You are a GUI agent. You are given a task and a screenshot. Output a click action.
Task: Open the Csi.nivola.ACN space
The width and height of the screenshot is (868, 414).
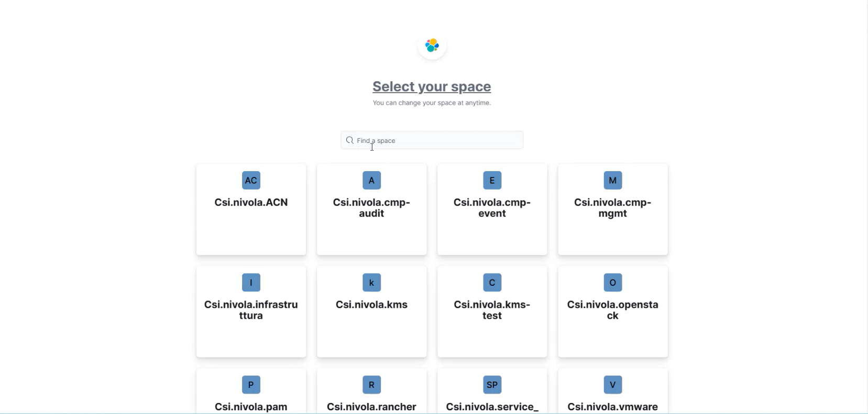(251, 209)
